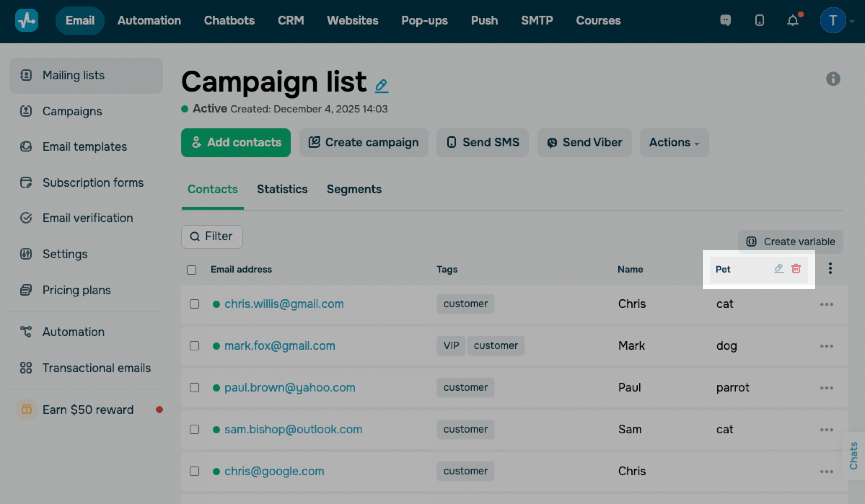
Task: Open the user avatar T account menu
Action: (x=833, y=21)
